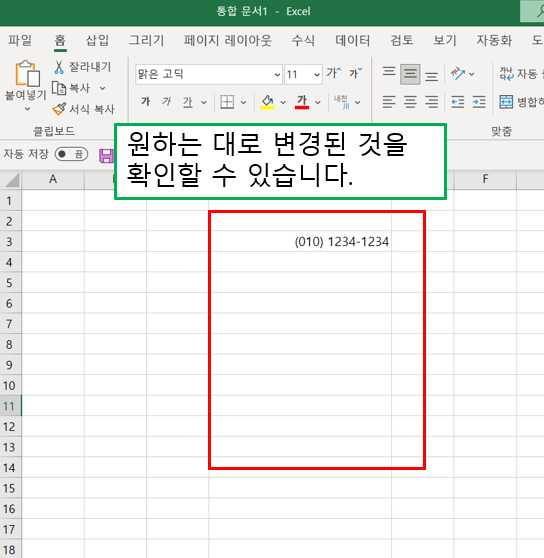Open the 데이터 tab
544x558 pixels.
pos(353,40)
